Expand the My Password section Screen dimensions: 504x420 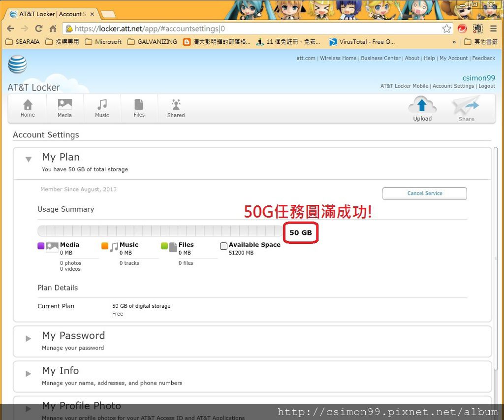(28, 338)
